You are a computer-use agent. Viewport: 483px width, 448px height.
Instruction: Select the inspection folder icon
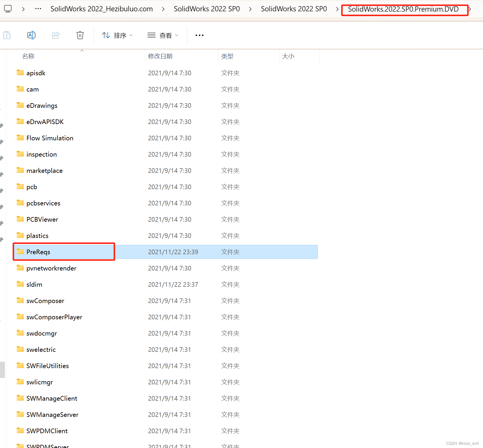pos(20,154)
